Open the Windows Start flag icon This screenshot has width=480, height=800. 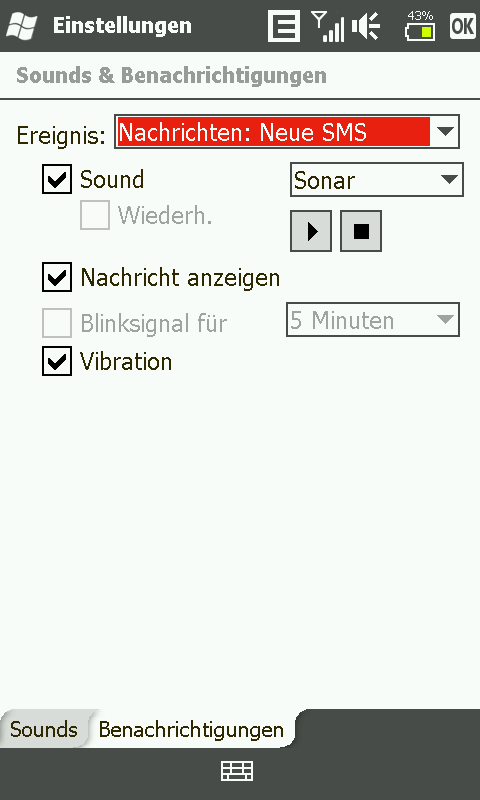pos(21,26)
